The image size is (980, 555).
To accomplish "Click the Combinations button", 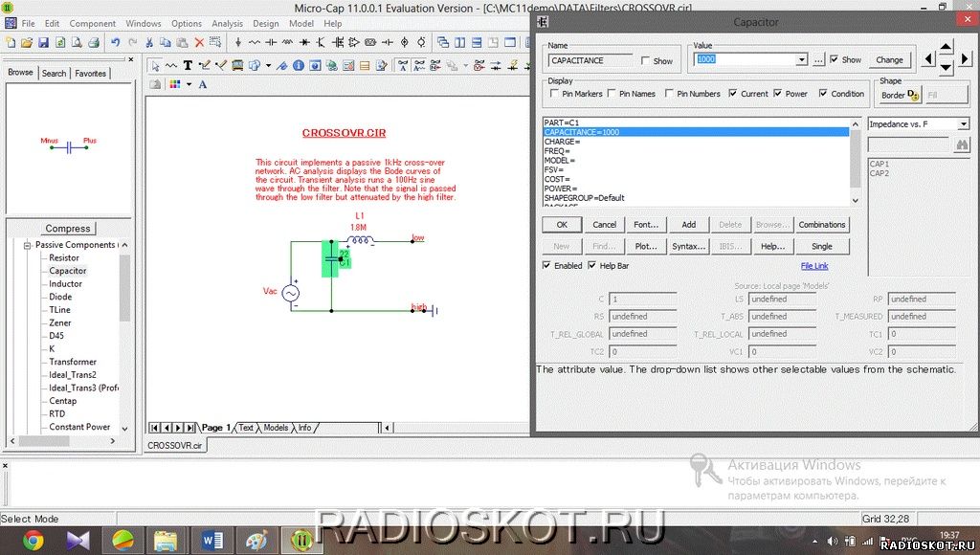I will click(x=822, y=224).
